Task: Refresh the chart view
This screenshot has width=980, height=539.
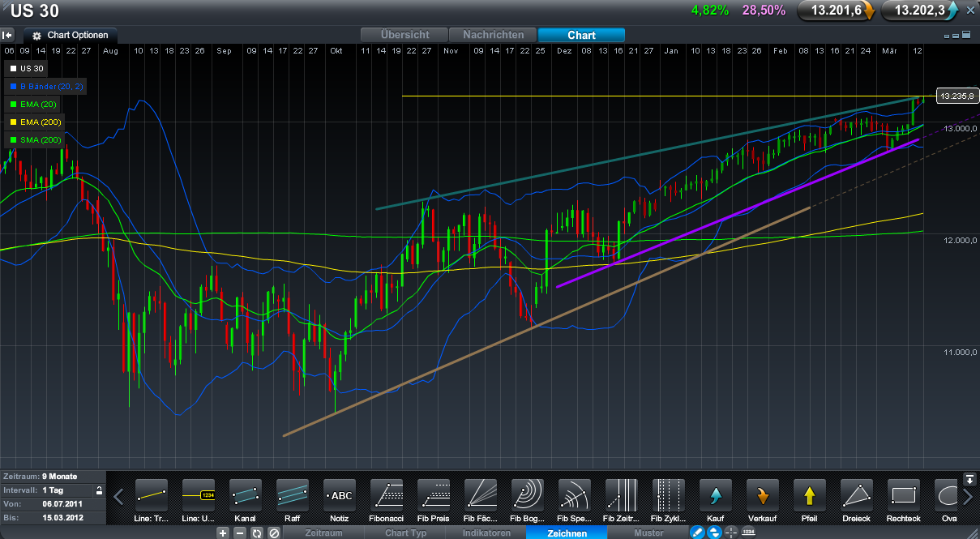Action: (x=257, y=533)
